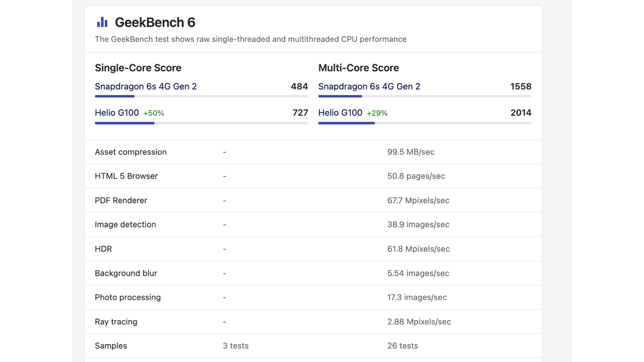Open Snapdragon 6s 4G Gen 2 multi-core link
The image size is (644, 362).
tap(369, 86)
